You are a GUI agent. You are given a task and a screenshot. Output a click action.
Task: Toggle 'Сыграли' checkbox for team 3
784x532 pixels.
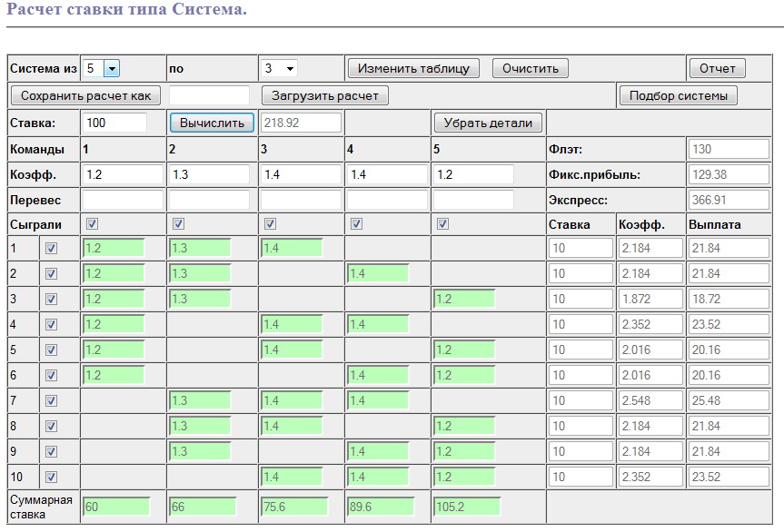click(x=268, y=224)
